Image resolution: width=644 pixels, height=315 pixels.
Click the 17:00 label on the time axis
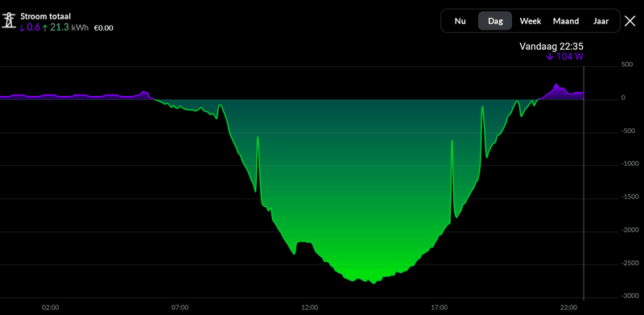[440, 307]
